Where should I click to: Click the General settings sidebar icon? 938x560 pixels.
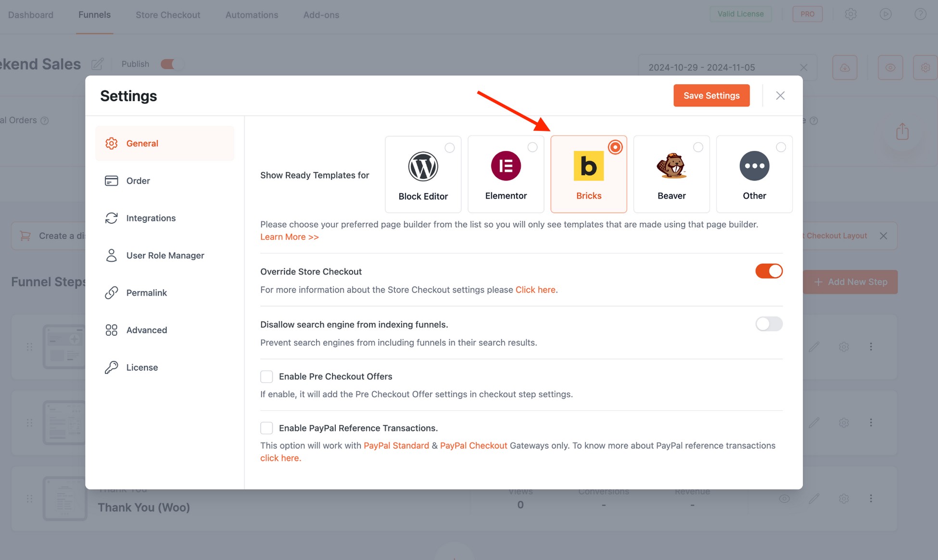(111, 142)
